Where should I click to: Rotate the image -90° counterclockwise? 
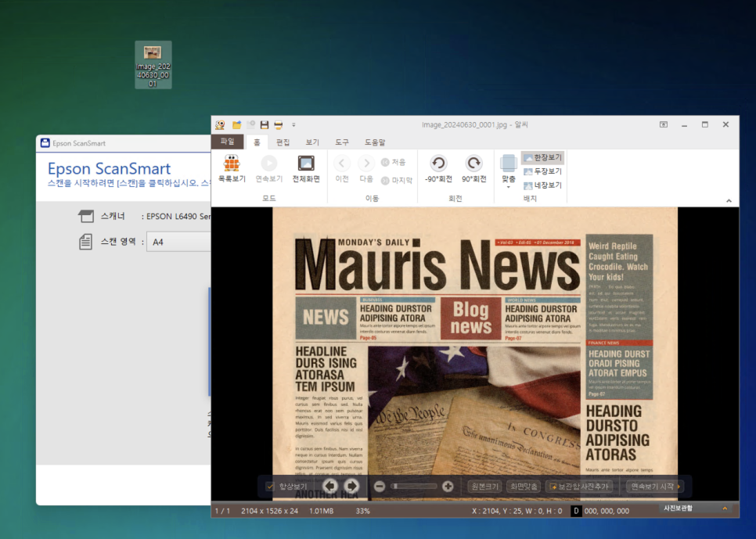tap(438, 169)
